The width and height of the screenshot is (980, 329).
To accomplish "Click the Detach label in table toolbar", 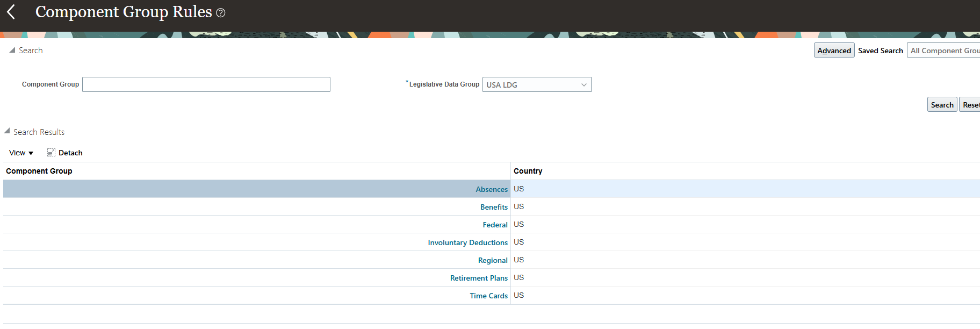I will pyautogui.click(x=70, y=153).
